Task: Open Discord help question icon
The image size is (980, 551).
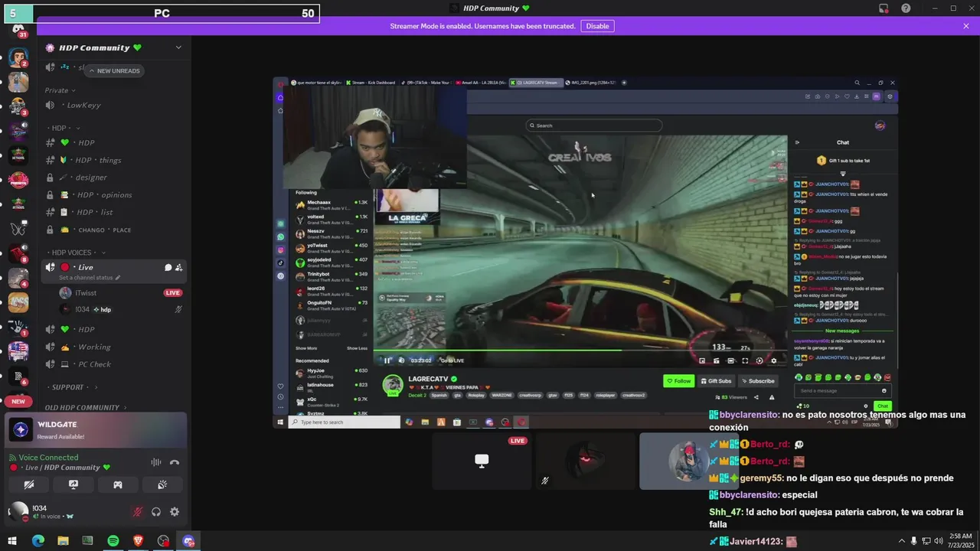Action: [x=906, y=8]
